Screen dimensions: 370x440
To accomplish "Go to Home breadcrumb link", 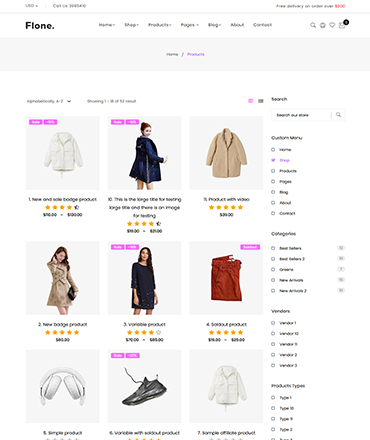I will point(172,54).
